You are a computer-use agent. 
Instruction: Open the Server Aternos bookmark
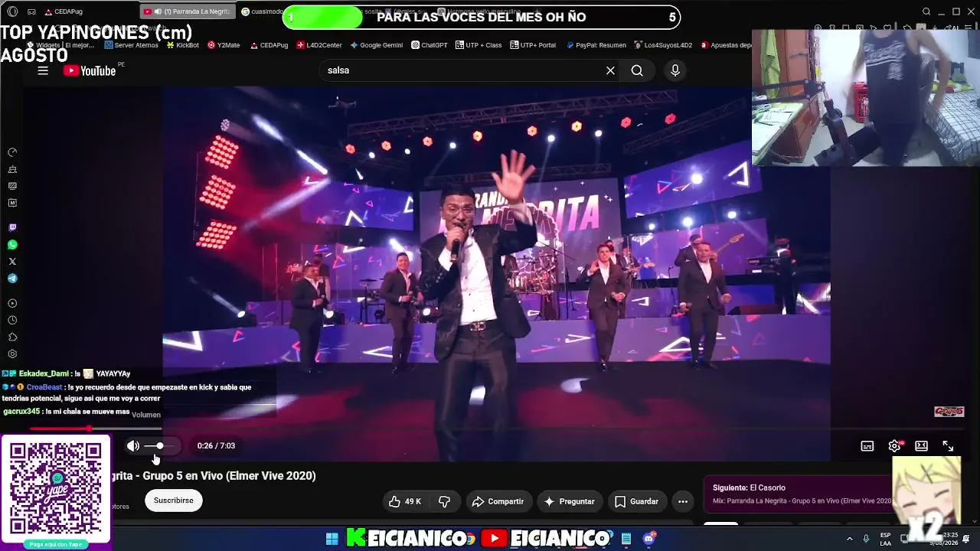point(131,45)
